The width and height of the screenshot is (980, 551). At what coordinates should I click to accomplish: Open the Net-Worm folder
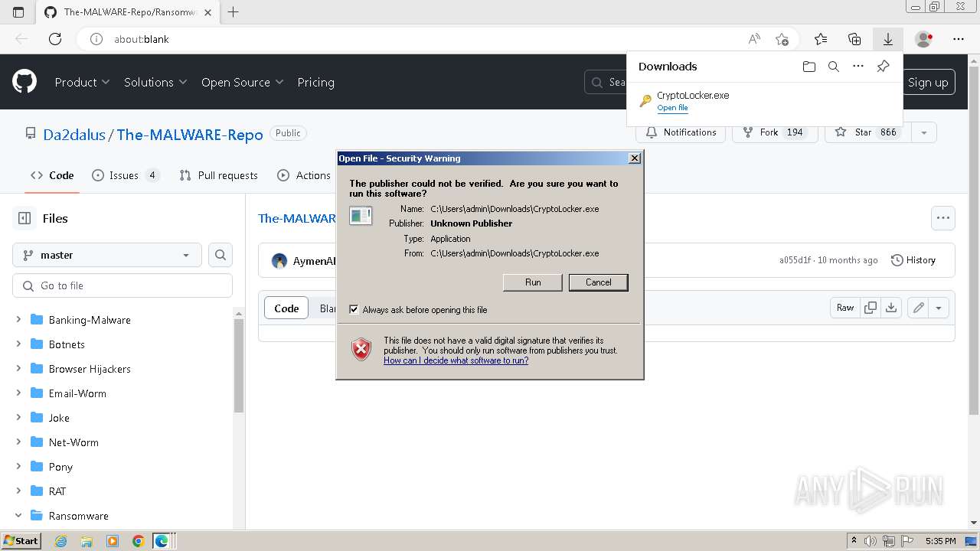point(73,442)
